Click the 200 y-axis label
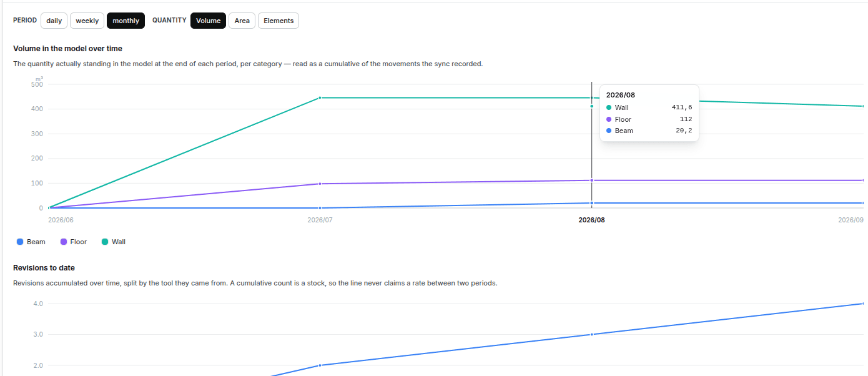 click(x=37, y=159)
